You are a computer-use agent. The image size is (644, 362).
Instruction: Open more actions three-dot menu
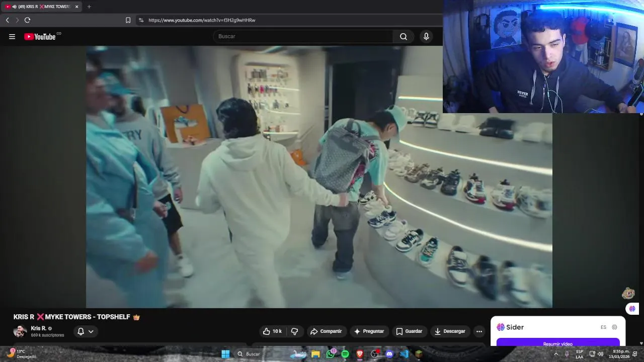click(x=479, y=331)
